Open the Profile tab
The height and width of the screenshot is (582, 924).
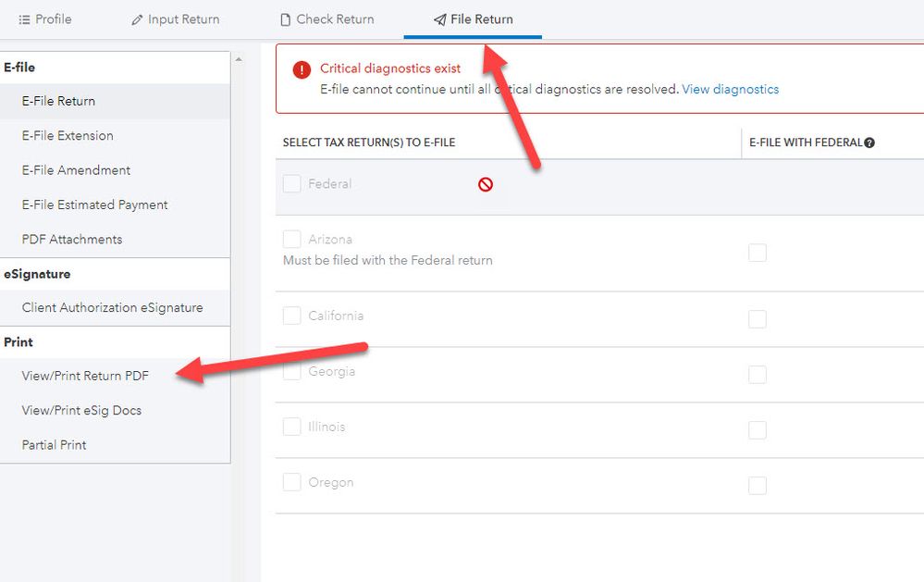45,19
